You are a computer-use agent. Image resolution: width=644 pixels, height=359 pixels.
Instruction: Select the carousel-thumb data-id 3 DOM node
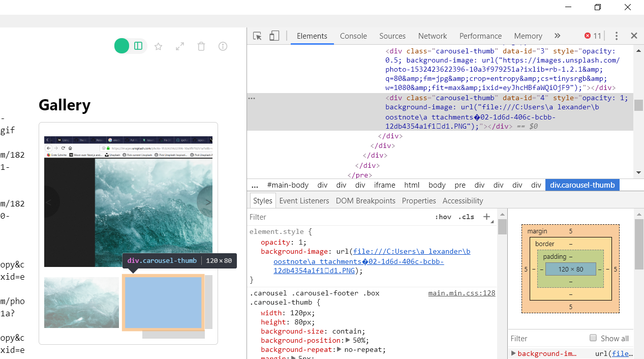click(x=501, y=70)
